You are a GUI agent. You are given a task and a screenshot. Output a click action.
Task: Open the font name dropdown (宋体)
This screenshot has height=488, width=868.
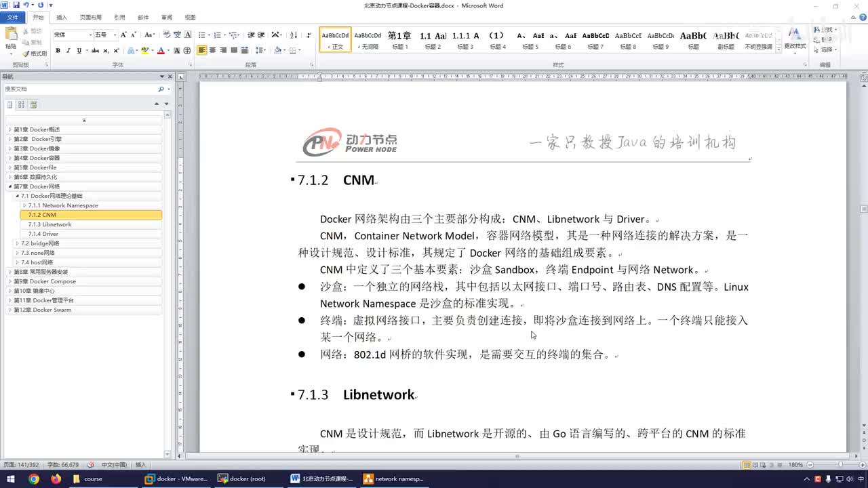pos(90,35)
